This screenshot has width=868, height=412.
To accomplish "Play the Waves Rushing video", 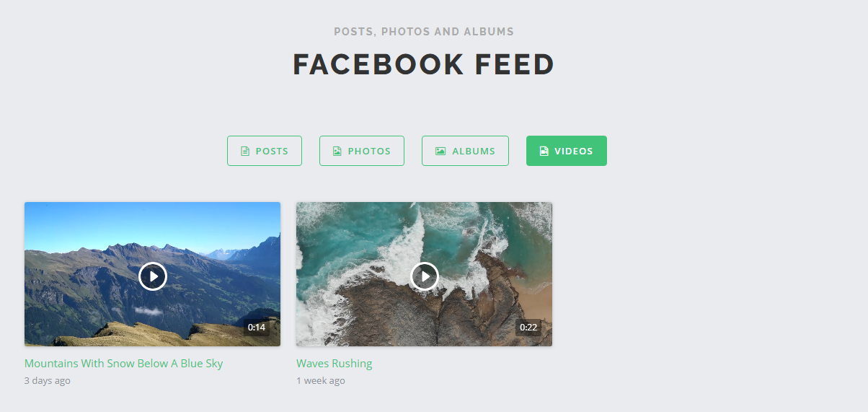I will pos(425,276).
